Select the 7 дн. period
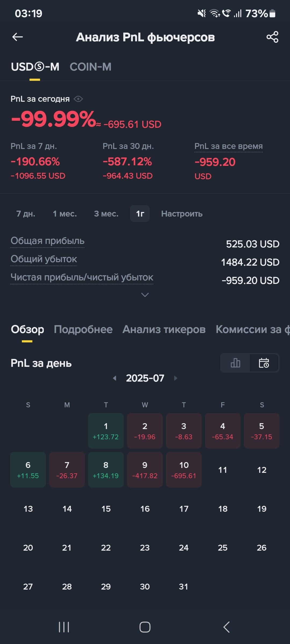Image resolution: width=290 pixels, height=644 pixels. (x=26, y=214)
